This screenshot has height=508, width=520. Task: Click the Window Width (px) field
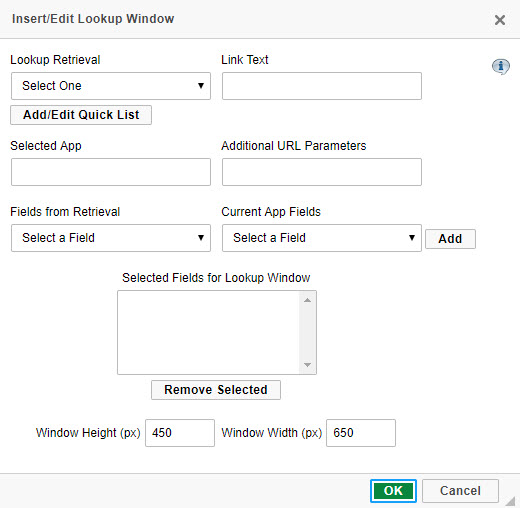[x=361, y=433]
